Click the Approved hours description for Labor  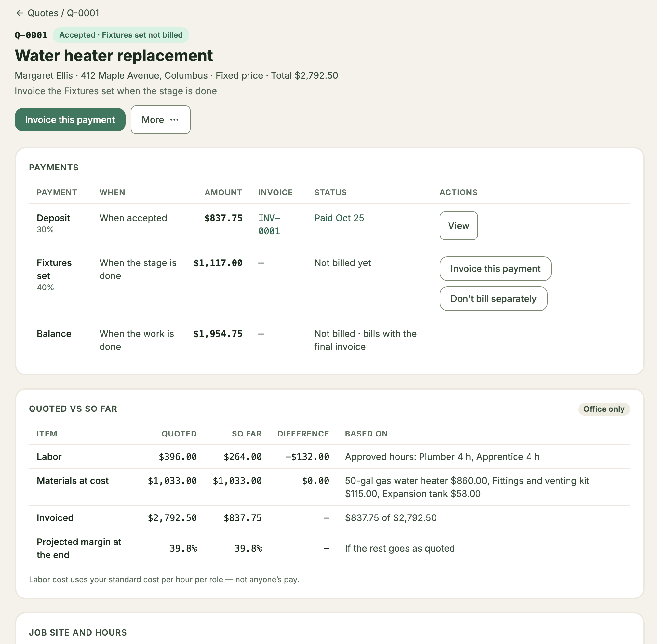tap(442, 457)
